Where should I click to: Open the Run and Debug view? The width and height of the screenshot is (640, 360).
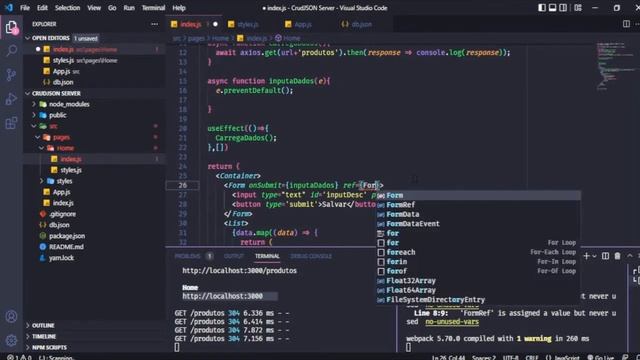11,99
